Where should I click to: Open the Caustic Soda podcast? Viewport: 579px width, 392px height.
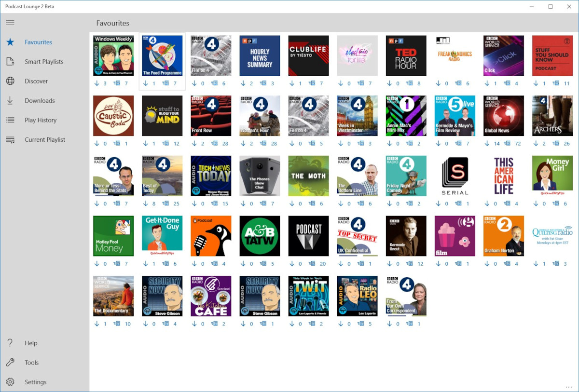(113, 116)
